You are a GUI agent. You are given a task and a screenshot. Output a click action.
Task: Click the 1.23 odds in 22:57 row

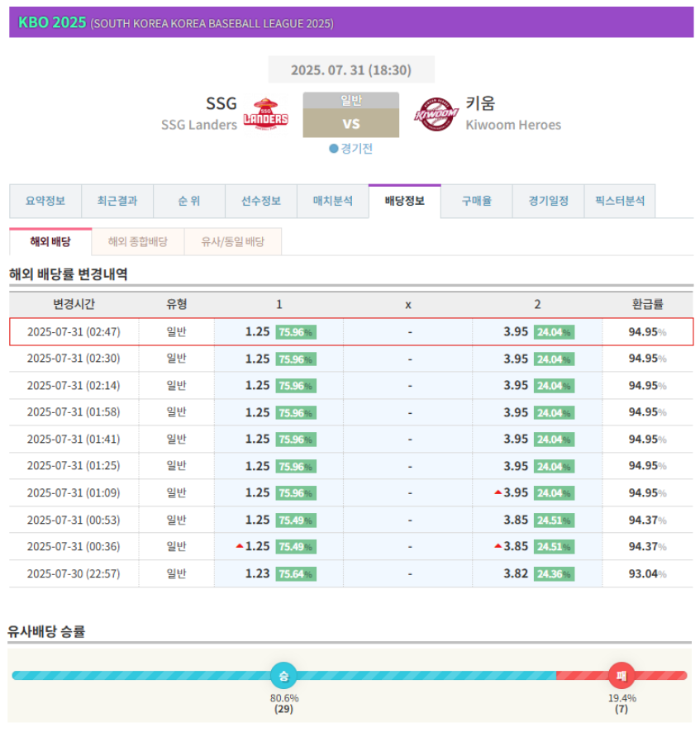[257, 573]
